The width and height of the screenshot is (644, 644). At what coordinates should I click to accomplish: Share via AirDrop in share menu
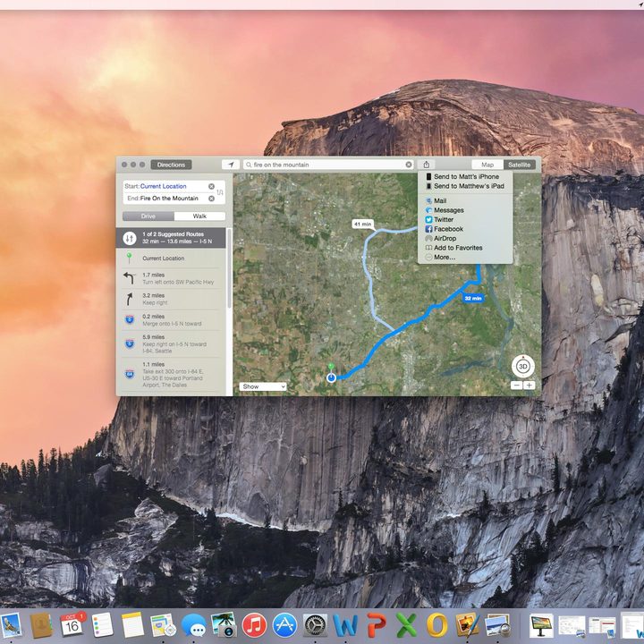(465, 239)
